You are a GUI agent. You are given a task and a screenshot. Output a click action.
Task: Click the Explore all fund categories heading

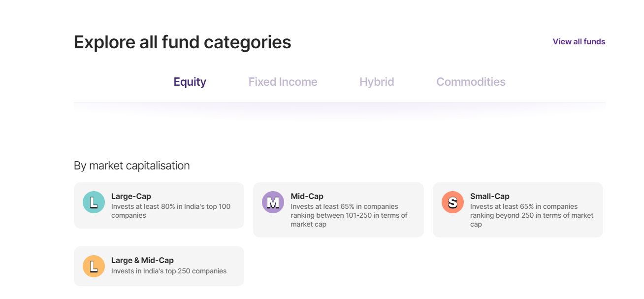(x=182, y=42)
